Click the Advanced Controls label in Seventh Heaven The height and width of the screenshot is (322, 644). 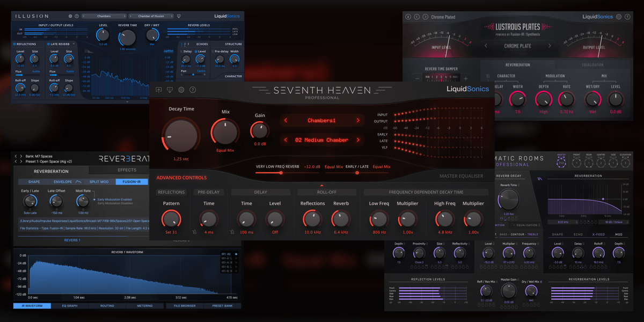181,178
